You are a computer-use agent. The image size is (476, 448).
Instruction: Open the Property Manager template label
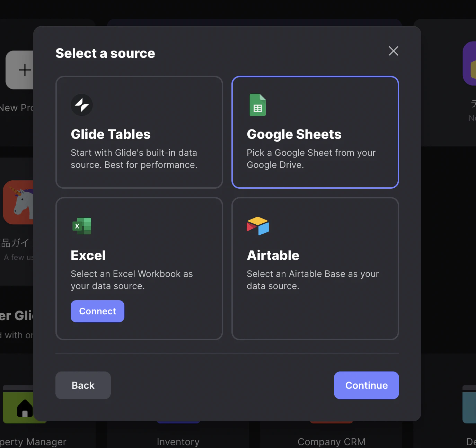pyautogui.click(x=33, y=442)
